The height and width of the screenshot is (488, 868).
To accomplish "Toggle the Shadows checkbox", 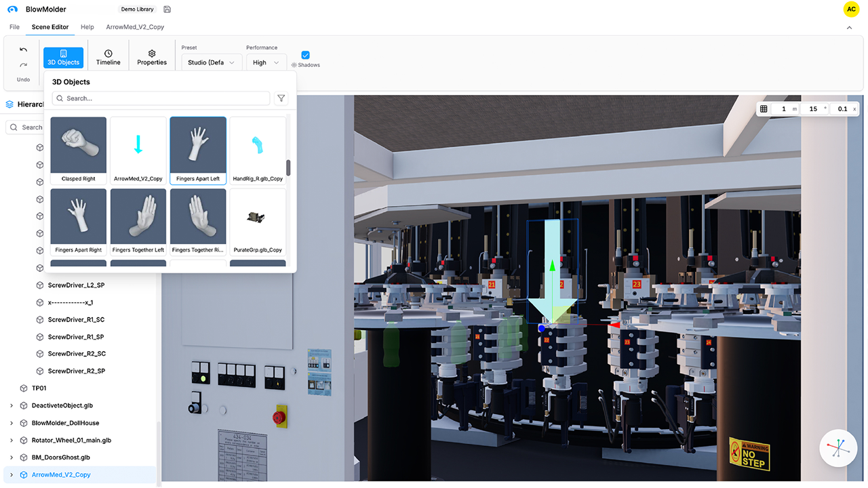I will click(x=305, y=55).
